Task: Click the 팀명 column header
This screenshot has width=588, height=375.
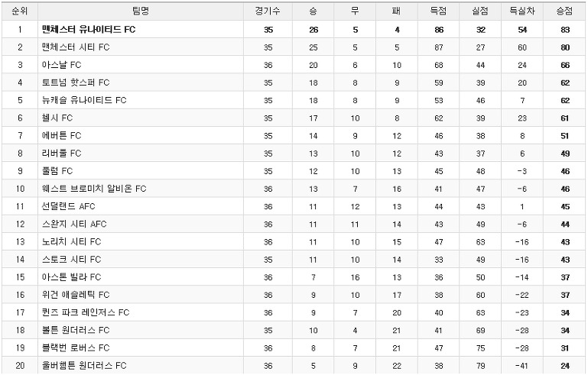Action: point(141,11)
